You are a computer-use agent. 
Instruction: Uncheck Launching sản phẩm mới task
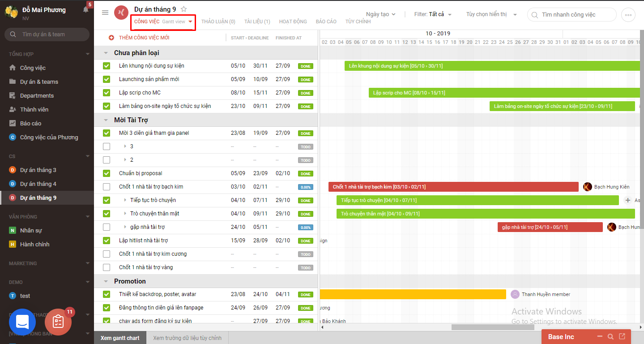(x=107, y=79)
